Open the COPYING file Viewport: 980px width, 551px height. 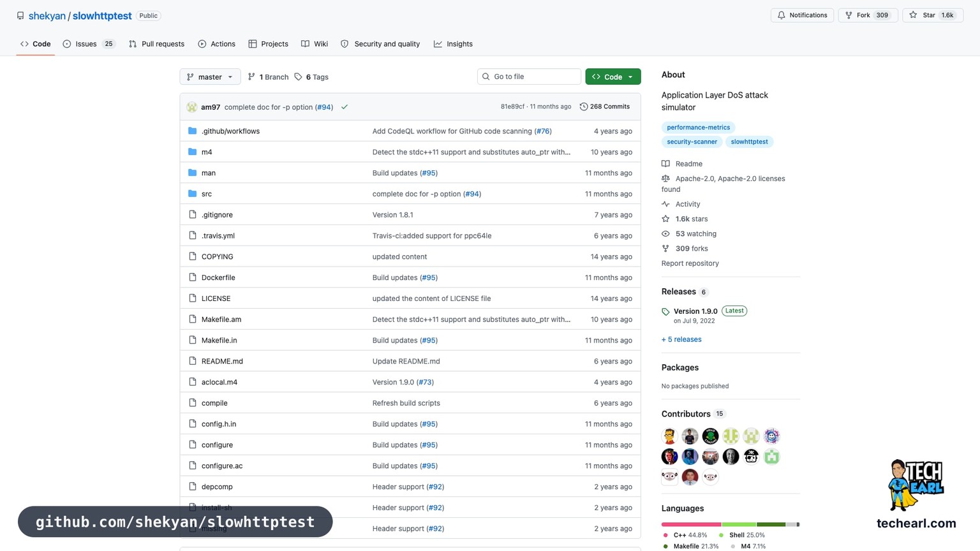tap(218, 257)
